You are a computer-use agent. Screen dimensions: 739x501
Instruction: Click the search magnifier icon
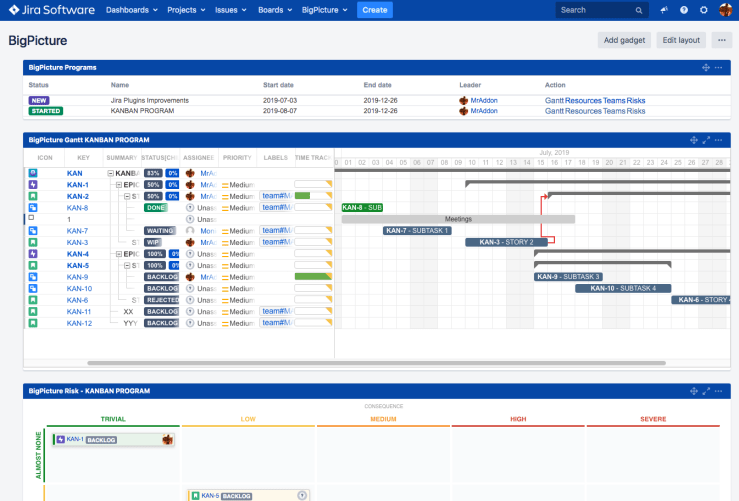pos(639,10)
